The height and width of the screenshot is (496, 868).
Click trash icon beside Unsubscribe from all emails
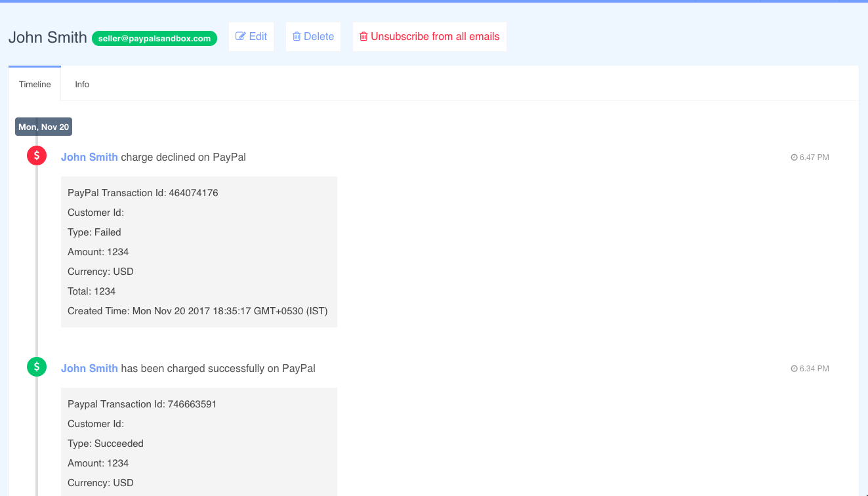tap(363, 37)
